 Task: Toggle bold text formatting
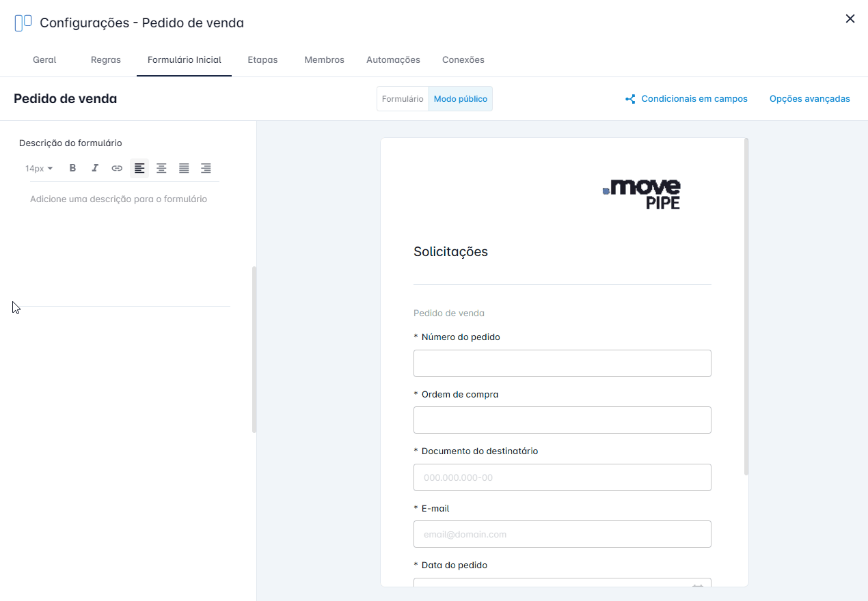point(73,168)
